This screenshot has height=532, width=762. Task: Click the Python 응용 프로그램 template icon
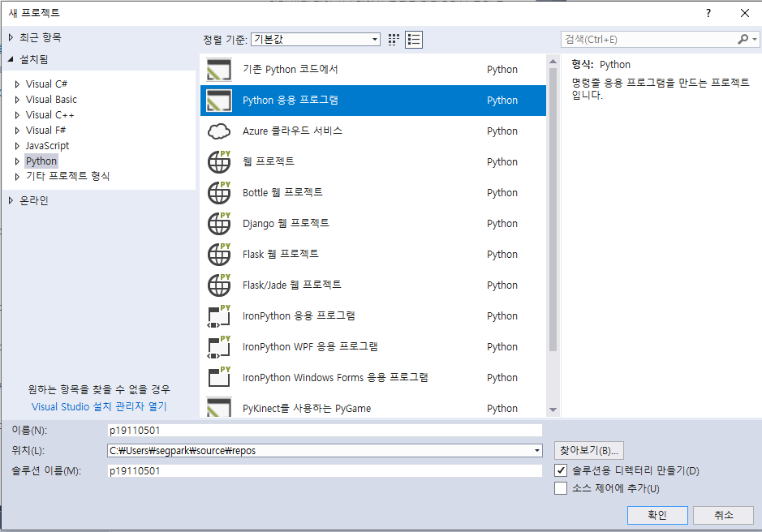coord(218,100)
